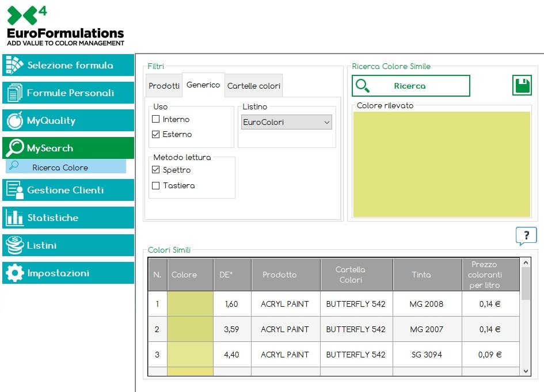Click the Gestione Clienti contact list icon
The image size is (544, 392).
[14, 190]
